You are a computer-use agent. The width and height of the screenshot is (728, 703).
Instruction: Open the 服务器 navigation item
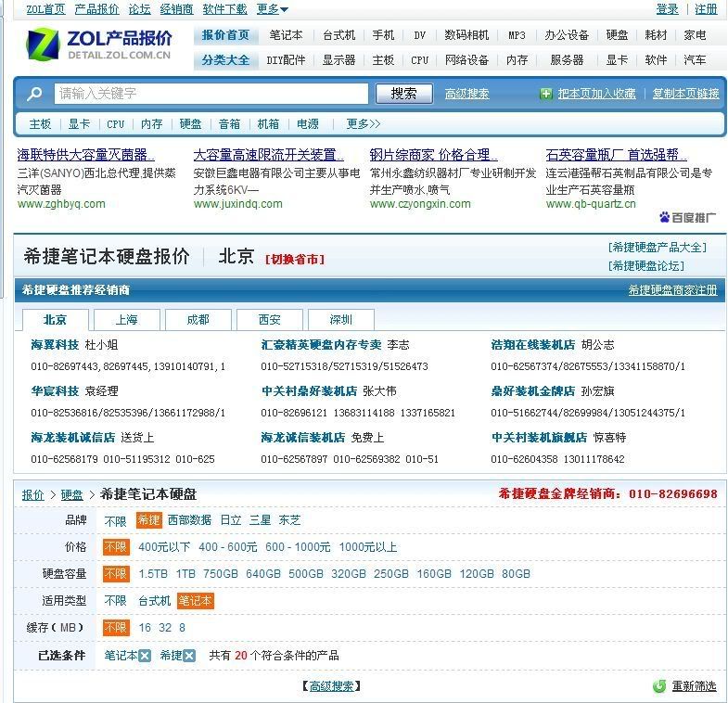pyautogui.click(x=567, y=60)
